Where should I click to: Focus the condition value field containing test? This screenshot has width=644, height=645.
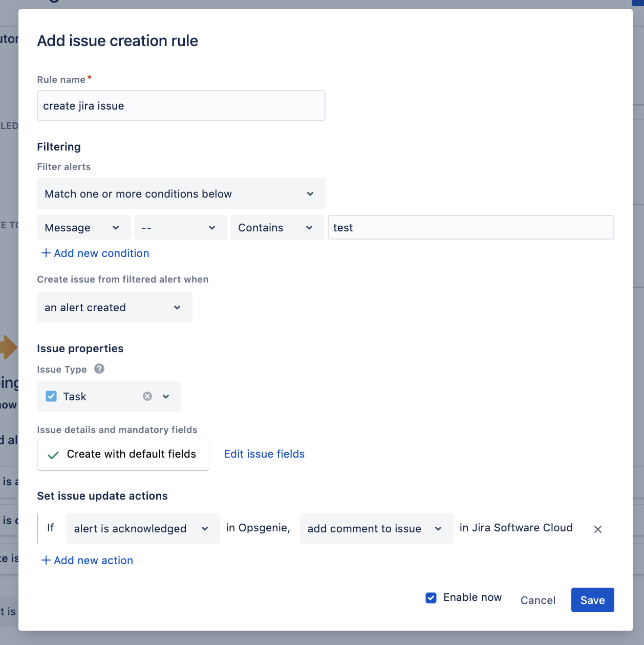(x=471, y=227)
